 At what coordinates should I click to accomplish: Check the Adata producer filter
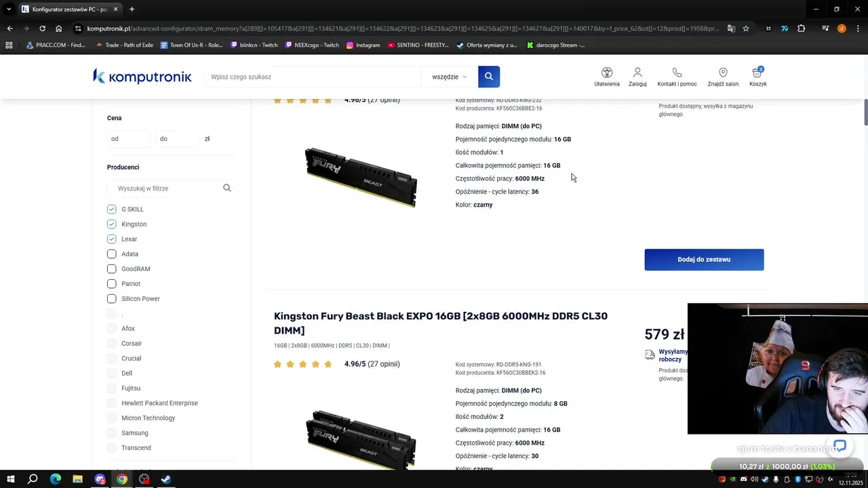(x=112, y=254)
